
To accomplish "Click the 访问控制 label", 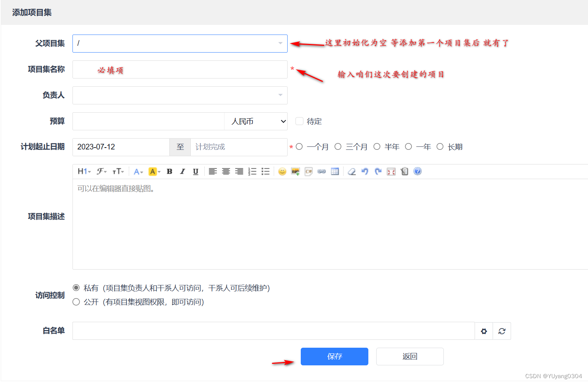I will [x=50, y=295].
